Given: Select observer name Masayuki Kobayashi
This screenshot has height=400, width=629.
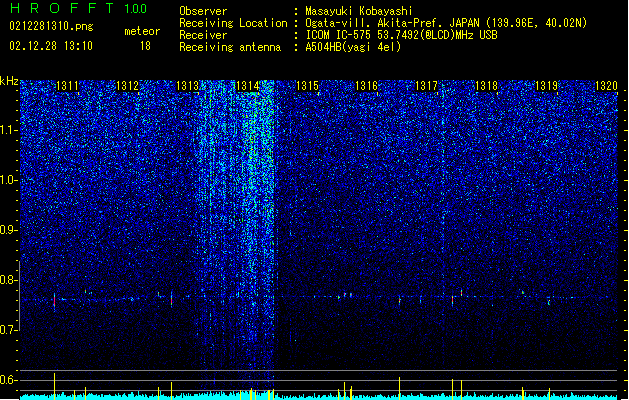Looking at the screenshot, I should [x=359, y=11].
